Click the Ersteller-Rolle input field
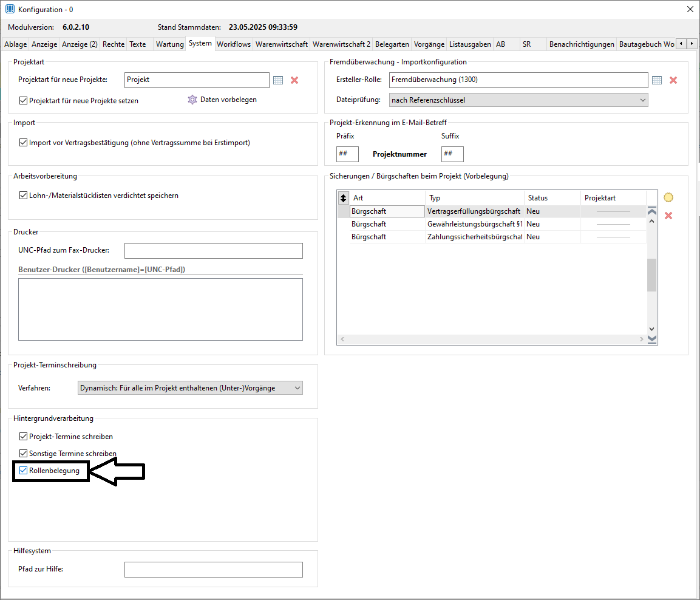700x600 pixels. 518,80
